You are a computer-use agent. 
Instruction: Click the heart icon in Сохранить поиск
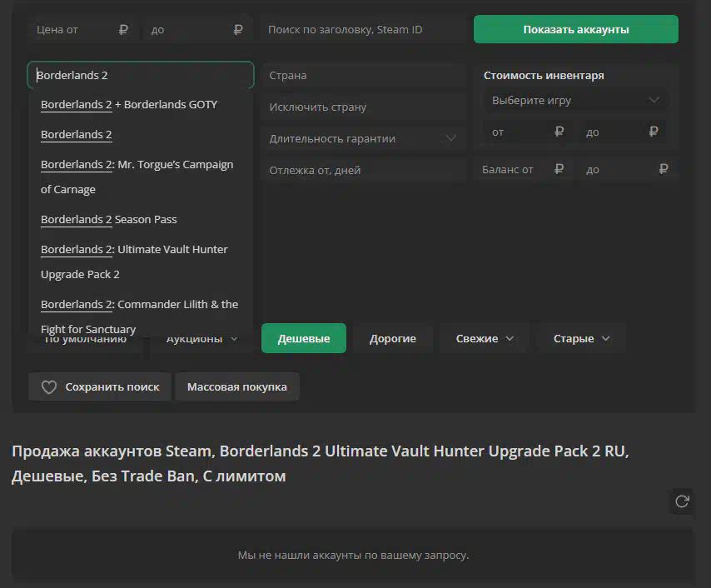click(49, 387)
